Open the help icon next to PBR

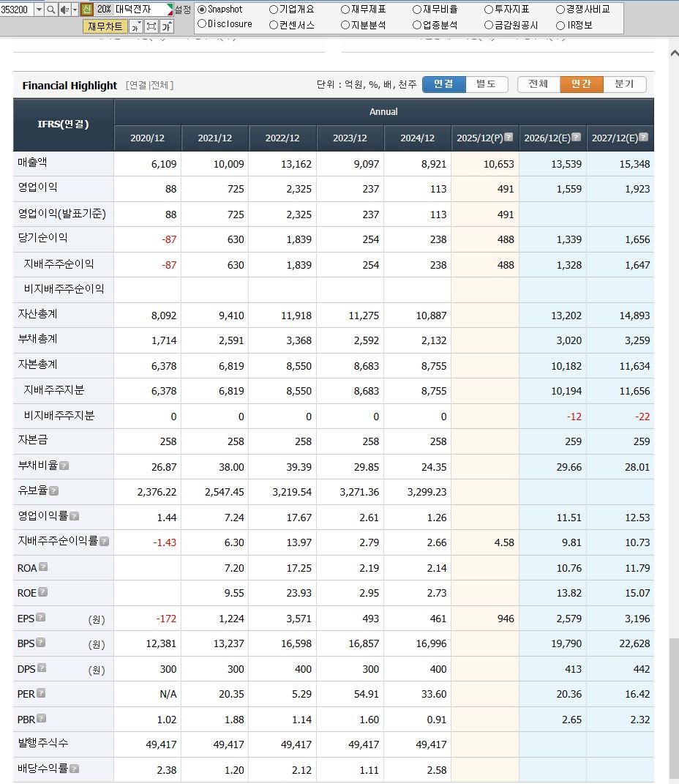pos(40,720)
